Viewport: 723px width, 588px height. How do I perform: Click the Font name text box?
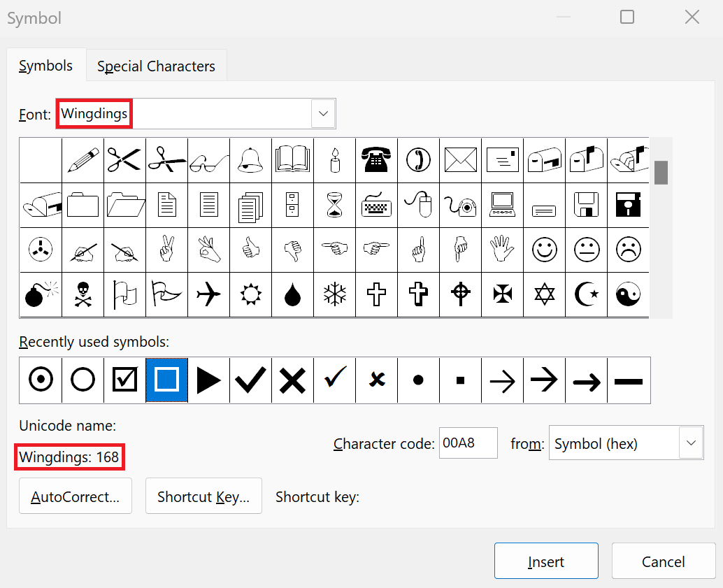click(184, 113)
